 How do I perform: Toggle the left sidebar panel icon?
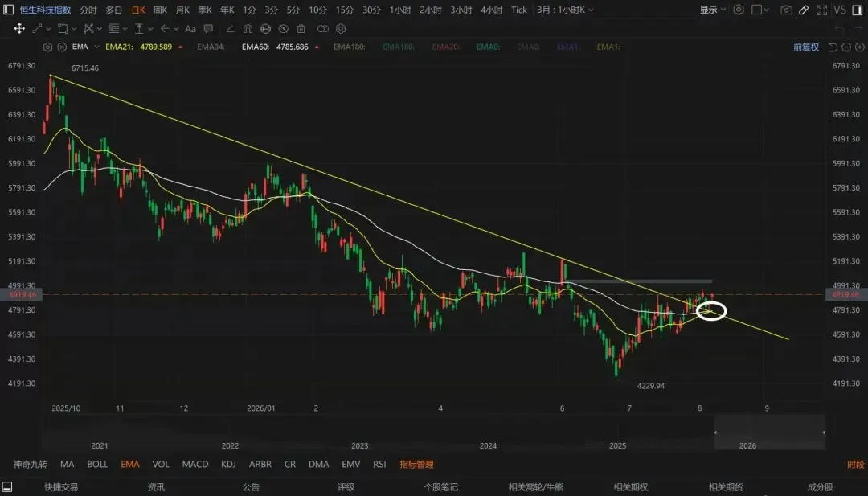click(x=8, y=10)
